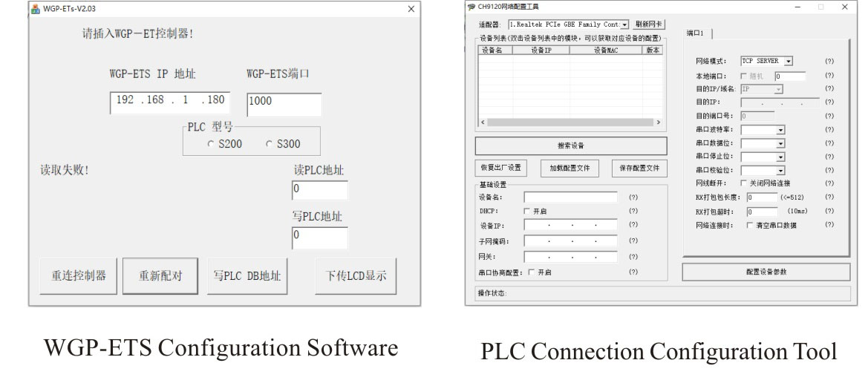
Task: Click the help (?) mark beside 设备名
Action: (x=633, y=197)
